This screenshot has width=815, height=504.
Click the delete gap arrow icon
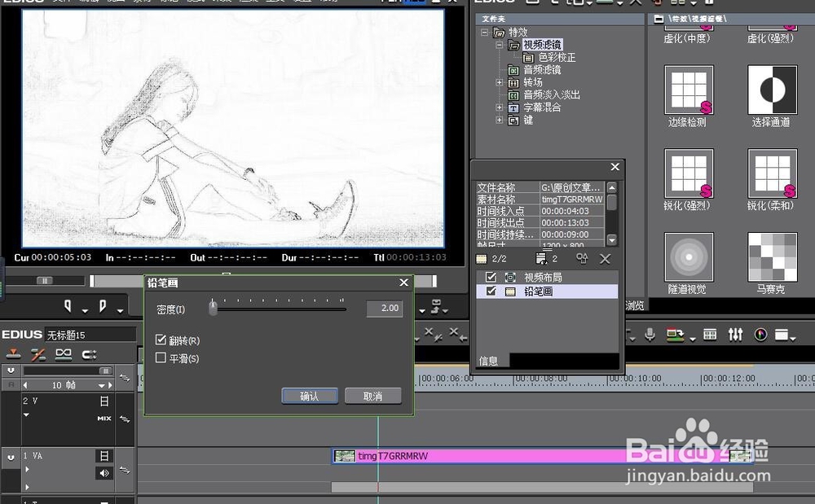point(458,334)
